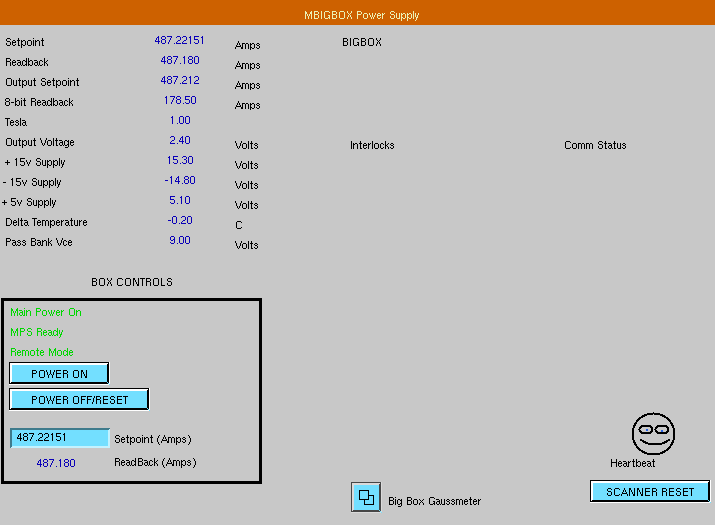Image resolution: width=715 pixels, height=525 pixels.
Task: Click the Pass Bank Vce value 9.00
Action: coord(180,241)
